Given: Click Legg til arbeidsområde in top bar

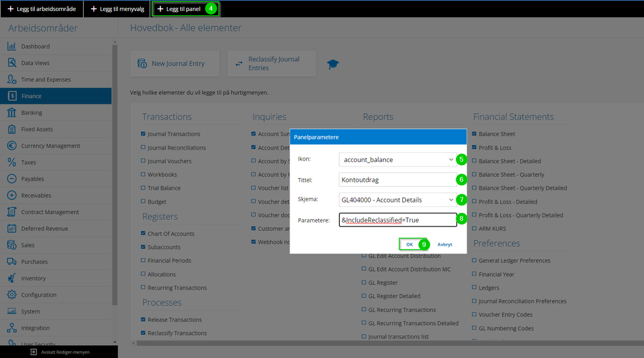Looking at the screenshot, I should pyautogui.click(x=42, y=8).
